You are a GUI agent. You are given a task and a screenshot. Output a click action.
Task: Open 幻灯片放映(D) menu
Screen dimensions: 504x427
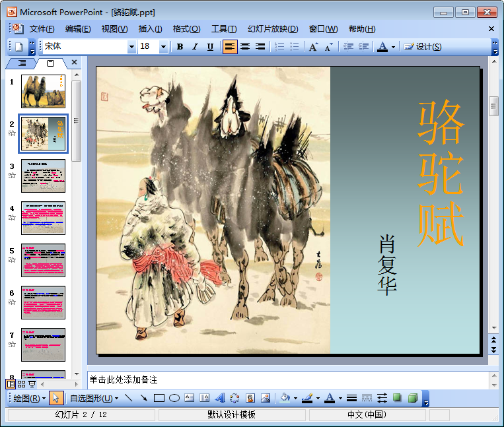(x=273, y=29)
